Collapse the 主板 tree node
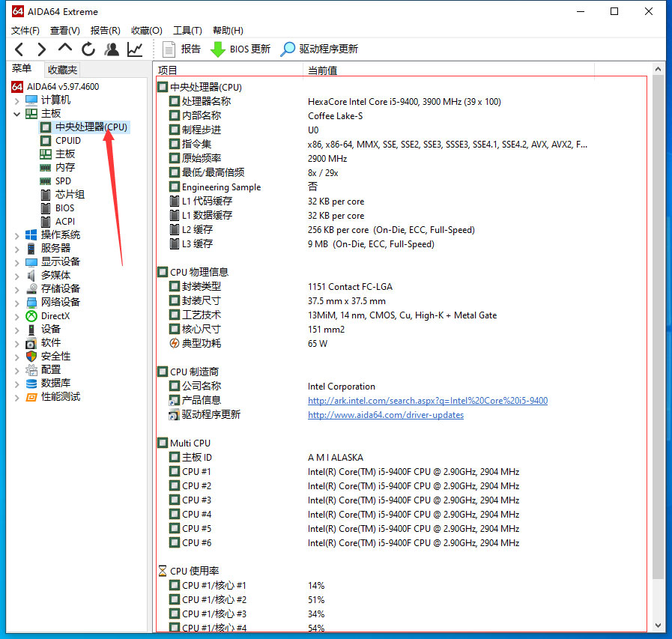Screen dimensions: 672x639 16,113
